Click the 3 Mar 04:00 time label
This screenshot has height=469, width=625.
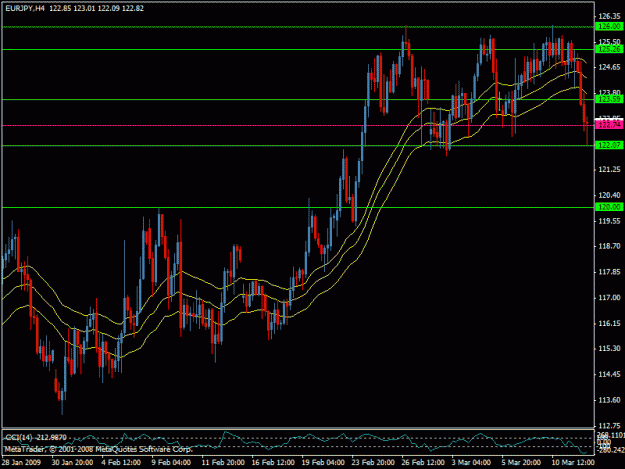(471, 463)
